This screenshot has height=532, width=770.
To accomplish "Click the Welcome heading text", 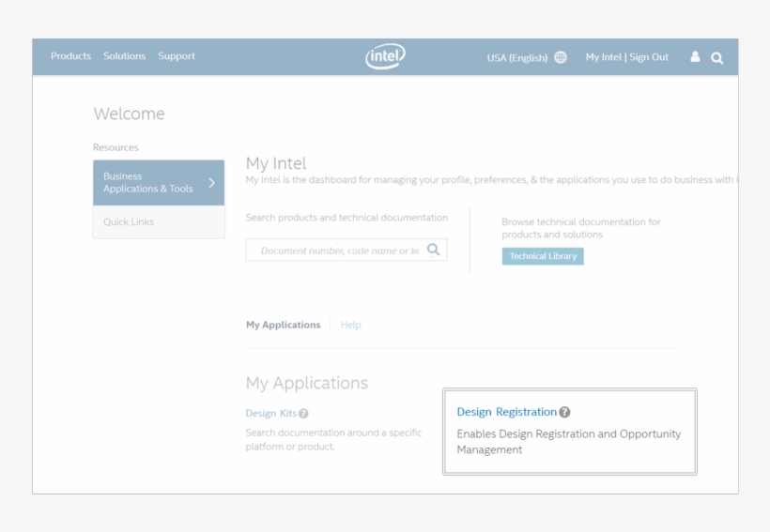I will (130, 114).
